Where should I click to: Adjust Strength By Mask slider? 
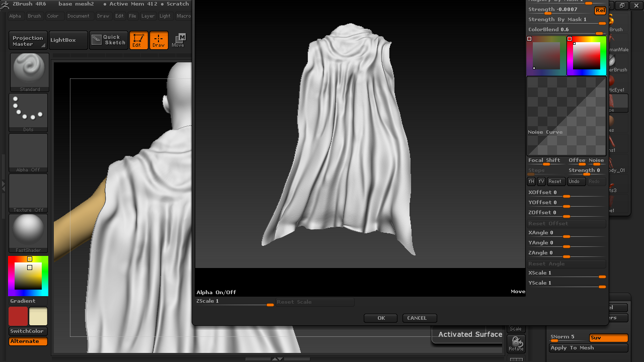[567, 21]
